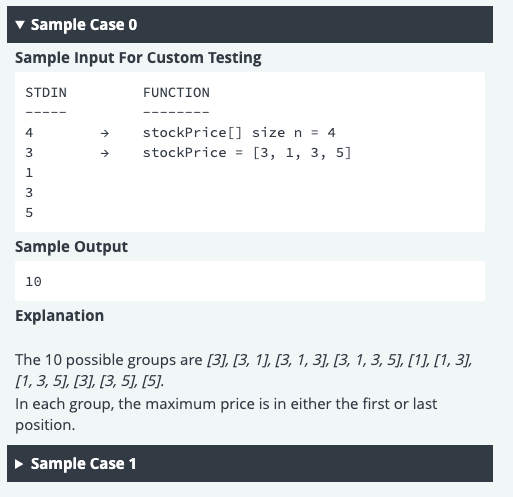Click the sentence about maximum price position
This screenshot has width=513, height=497.
(226, 414)
